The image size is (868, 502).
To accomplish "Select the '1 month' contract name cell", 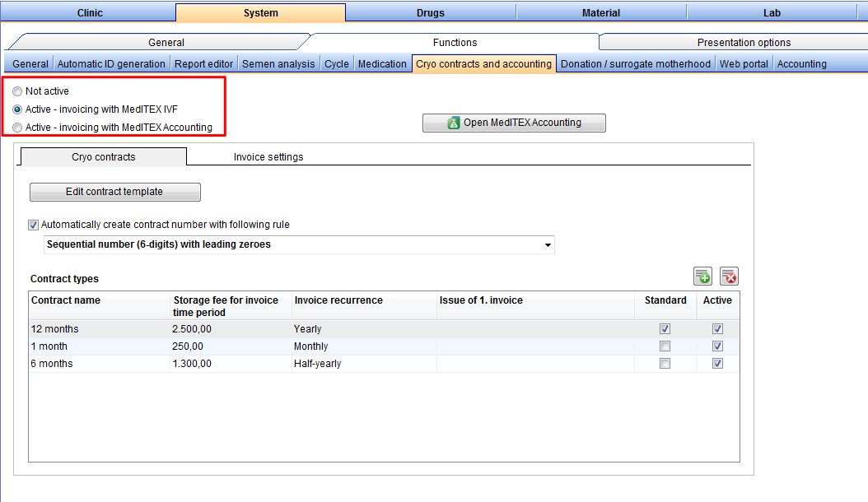I will [x=99, y=346].
